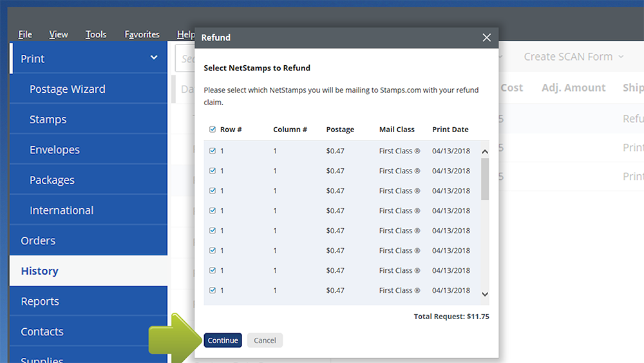The width and height of the screenshot is (644, 363).
Task: Collapse the Print section chevron
Action: point(154,58)
